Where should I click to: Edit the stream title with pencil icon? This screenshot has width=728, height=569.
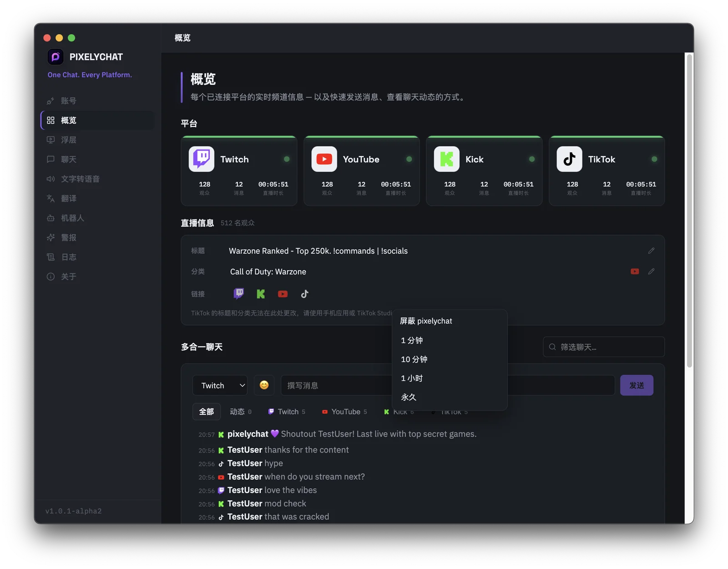click(651, 251)
